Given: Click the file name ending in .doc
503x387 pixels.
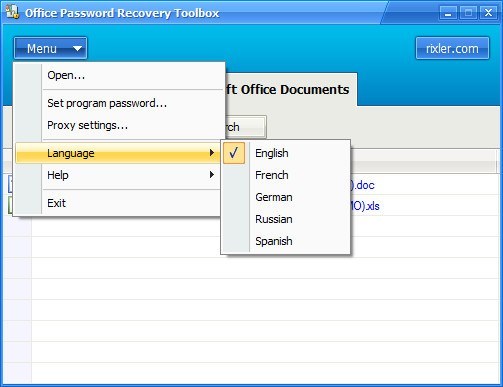Looking at the screenshot, I should (x=362, y=185).
